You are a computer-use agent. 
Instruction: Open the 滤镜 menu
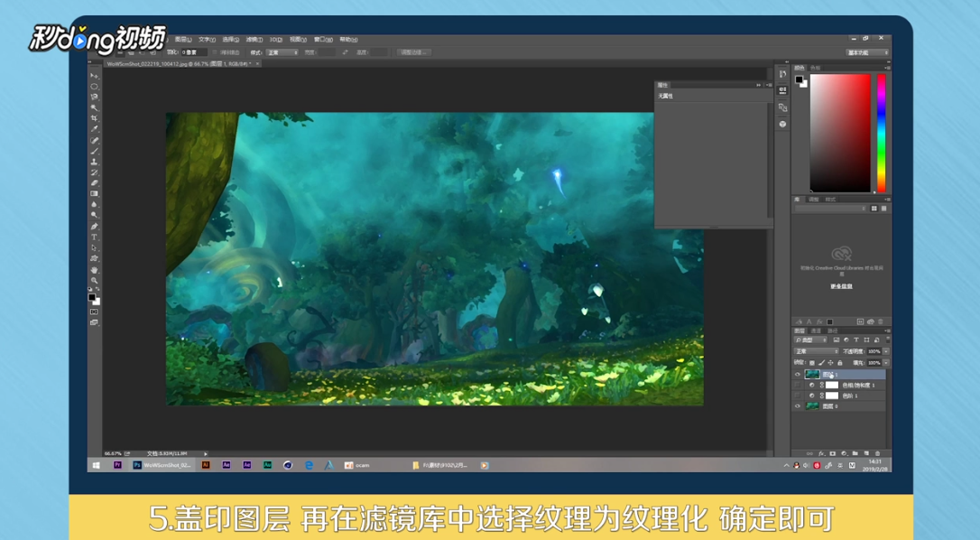254,40
